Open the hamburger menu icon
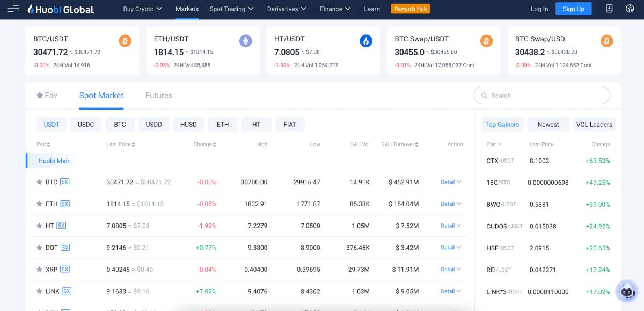 point(13,9)
